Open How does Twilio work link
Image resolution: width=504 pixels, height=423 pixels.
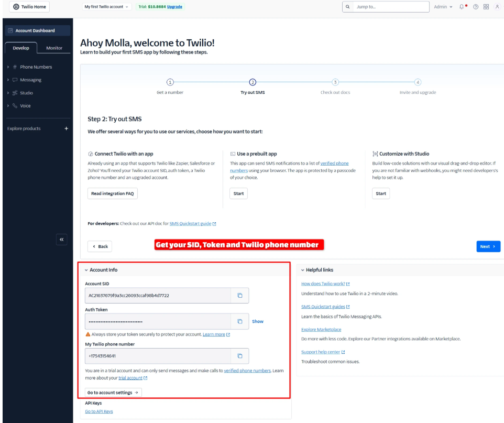[325, 284]
